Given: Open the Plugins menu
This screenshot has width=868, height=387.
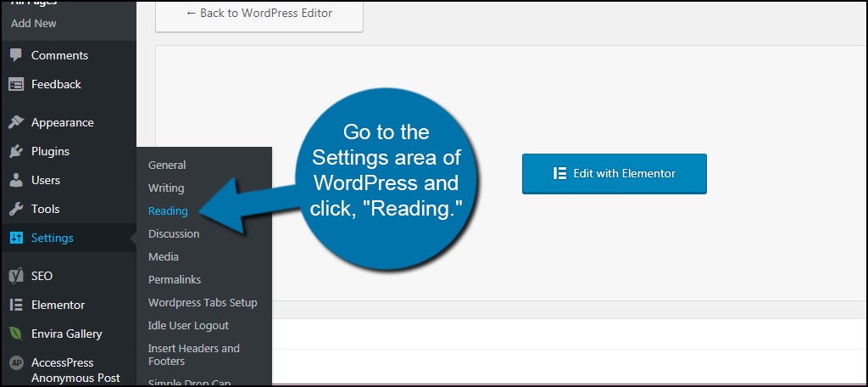Looking at the screenshot, I should 68,151.
